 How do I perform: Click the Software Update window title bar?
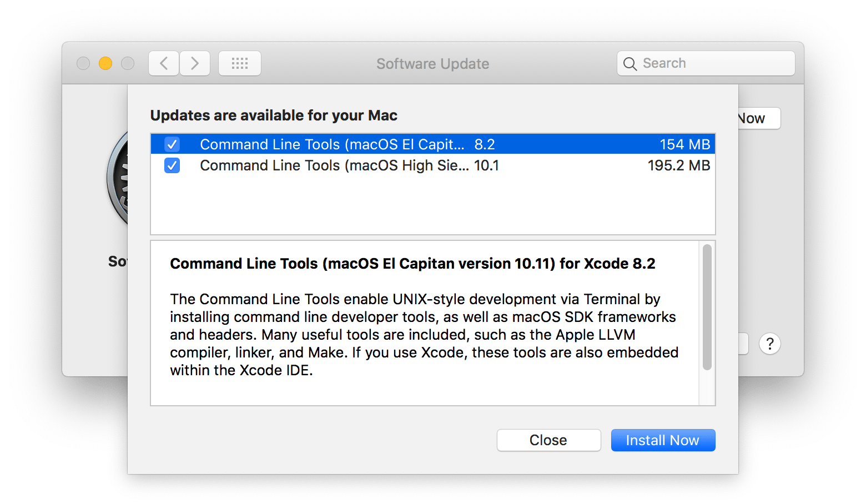pyautogui.click(x=432, y=63)
